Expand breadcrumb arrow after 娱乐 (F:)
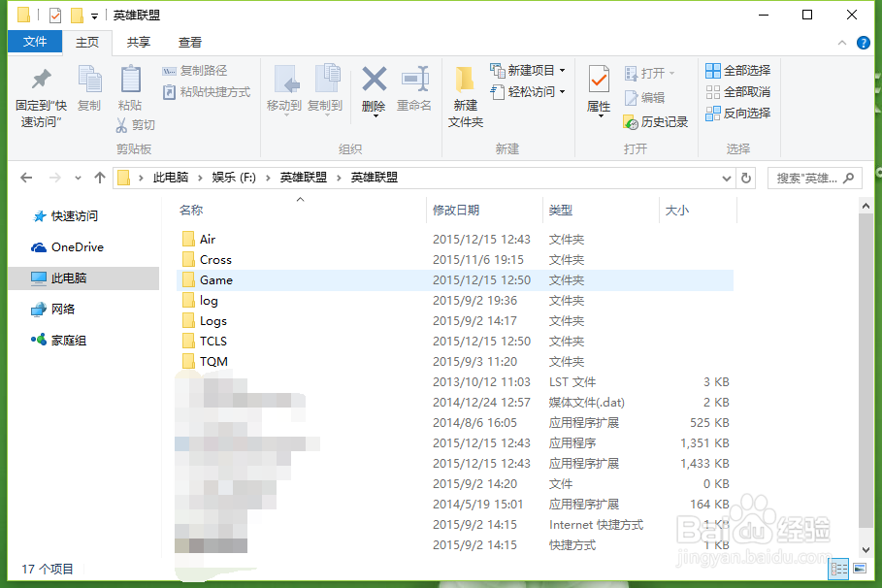The width and height of the screenshot is (882, 588). (x=268, y=179)
